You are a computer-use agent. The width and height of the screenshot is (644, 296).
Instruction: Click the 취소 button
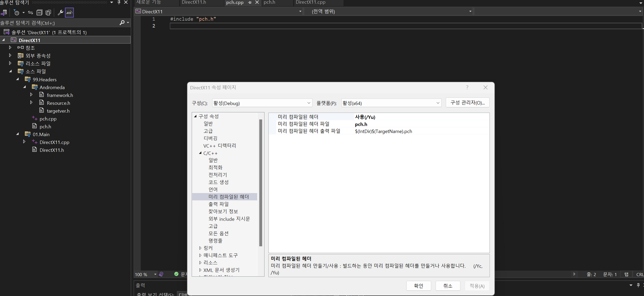[448, 286]
